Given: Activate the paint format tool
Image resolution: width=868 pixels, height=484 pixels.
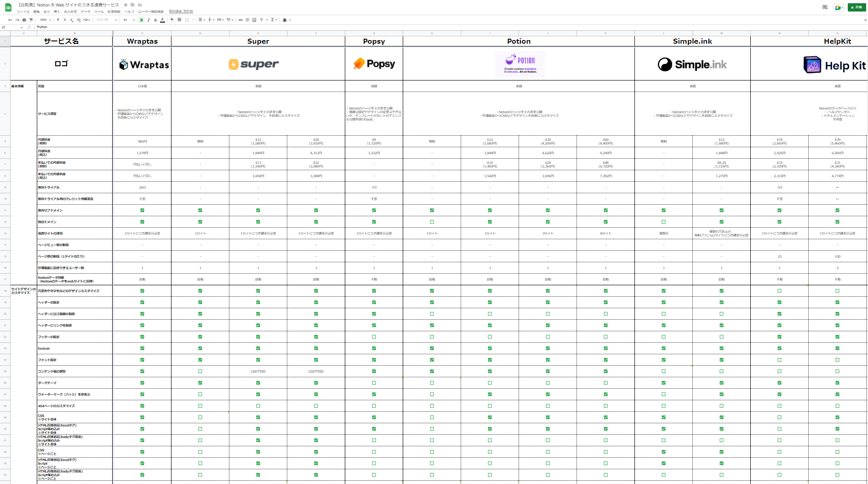Looking at the screenshot, I should (31, 20).
